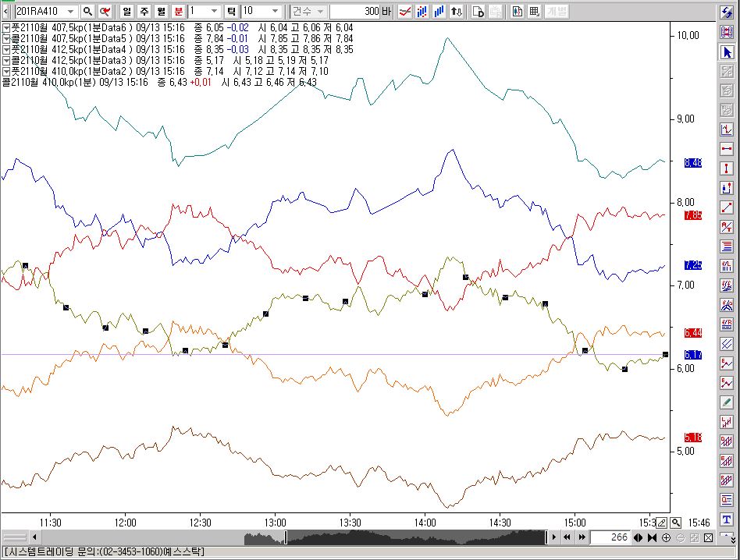Select the horizontal line drawing tool
Screen dimensions: 740x560
(x=728, y=149)
